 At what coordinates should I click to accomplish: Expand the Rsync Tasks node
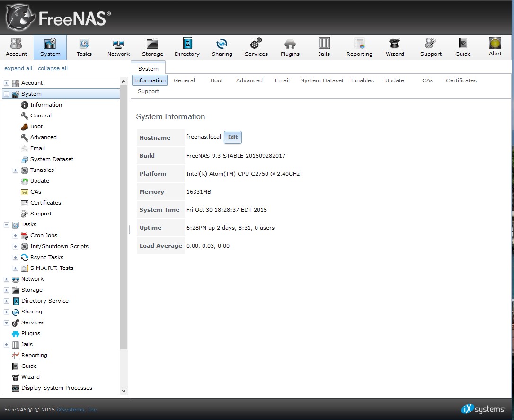pyautogui.click(x=15, y=258)
